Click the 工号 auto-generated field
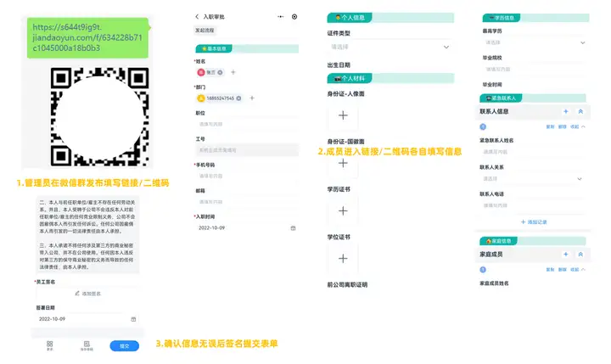Viewport: 611px width, 364px height. point(247,150)
